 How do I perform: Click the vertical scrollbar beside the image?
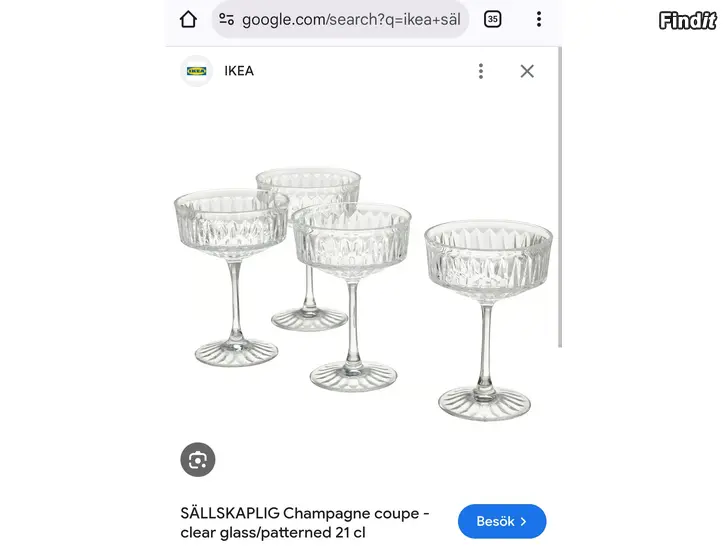(x=560, y=197)
